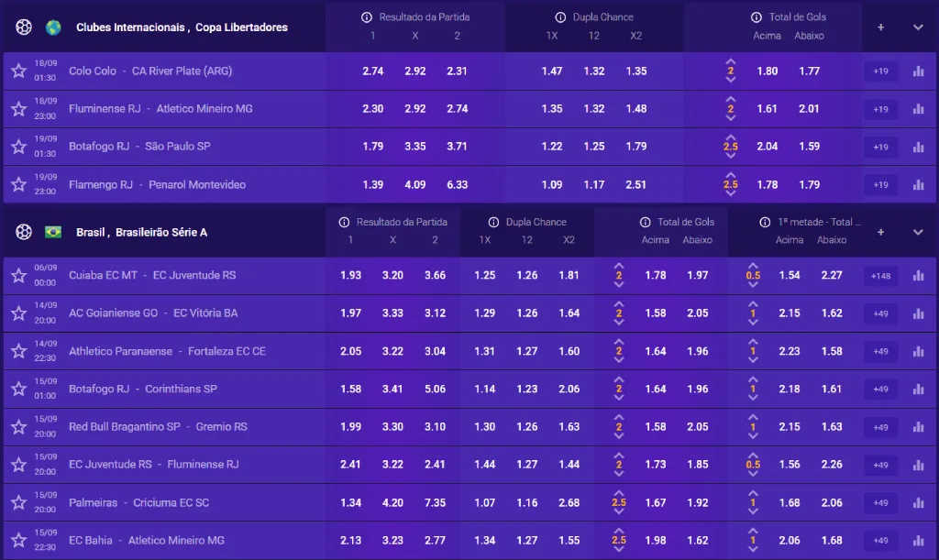Collapse the Brasileirão Série A section

[918, 232]
